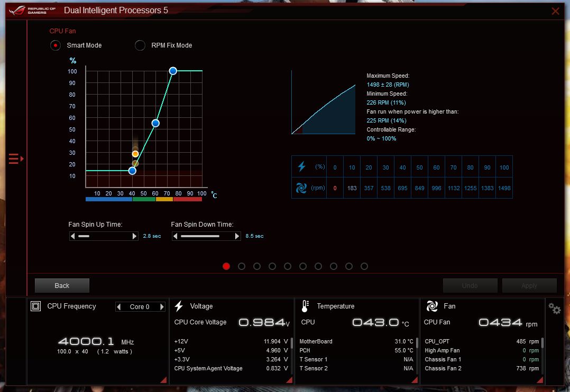Click the Fan panel icon
This screenshot has height=392, width=570.
(432, 306)
